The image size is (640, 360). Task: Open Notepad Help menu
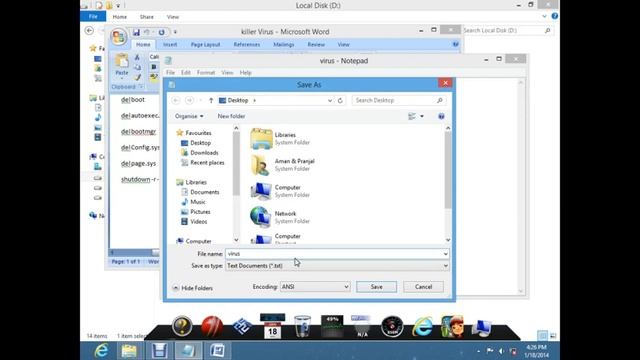[x=245, y=73]
